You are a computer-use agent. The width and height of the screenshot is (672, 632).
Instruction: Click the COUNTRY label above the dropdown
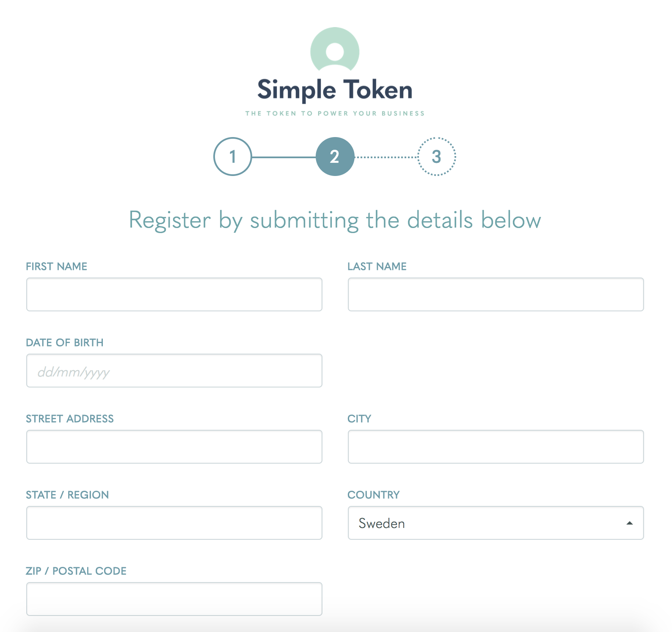373,495
